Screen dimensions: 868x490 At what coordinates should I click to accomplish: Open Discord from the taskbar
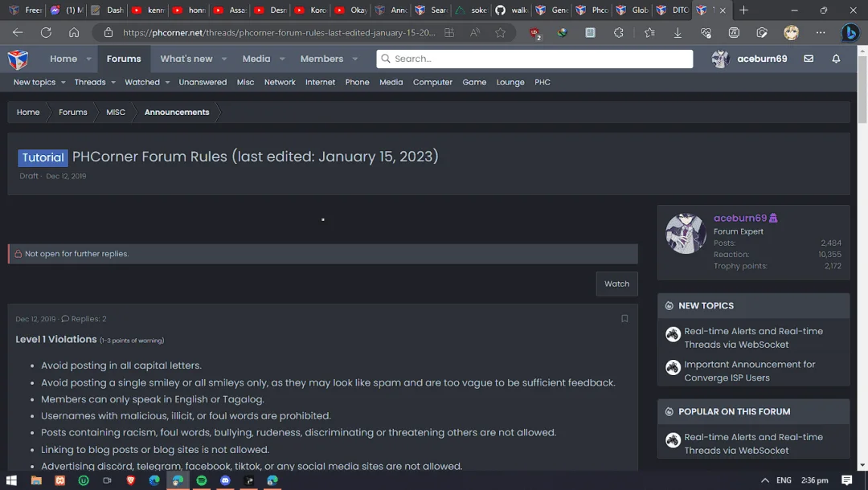[x=225, y=480]
